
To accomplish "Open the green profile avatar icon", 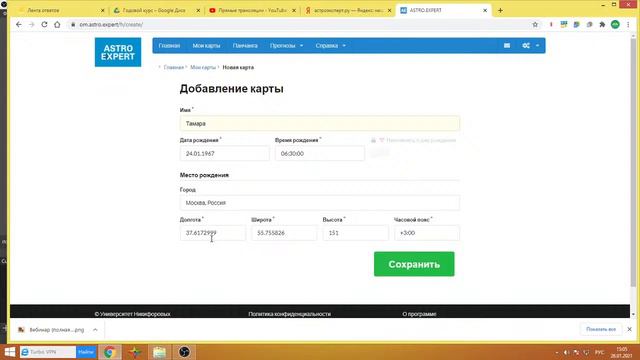I will tap(615, 24).
